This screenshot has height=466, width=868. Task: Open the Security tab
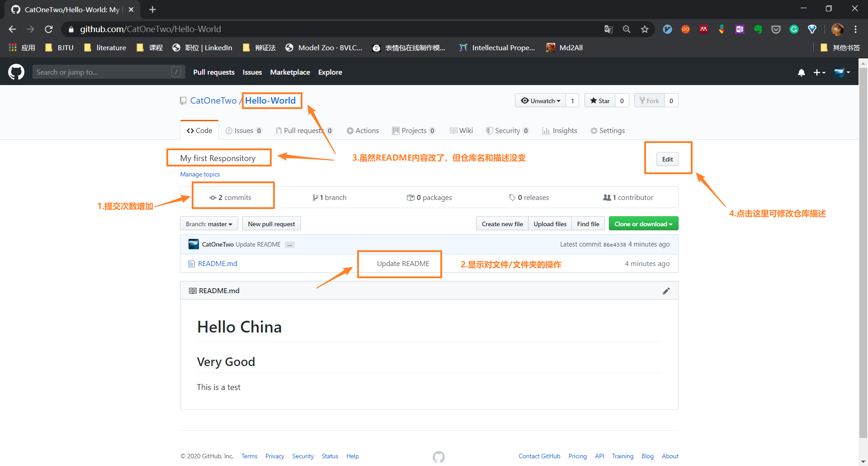pos(507,130)
